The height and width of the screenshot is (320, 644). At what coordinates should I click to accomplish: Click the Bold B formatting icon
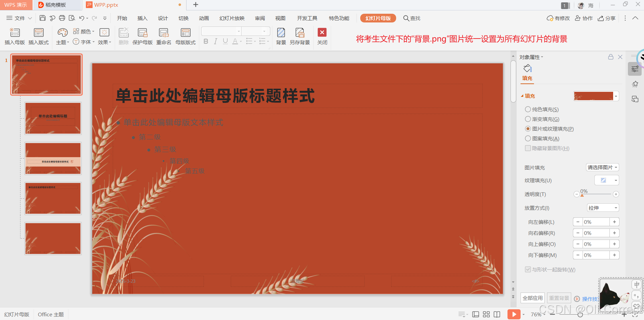(206, 41)
